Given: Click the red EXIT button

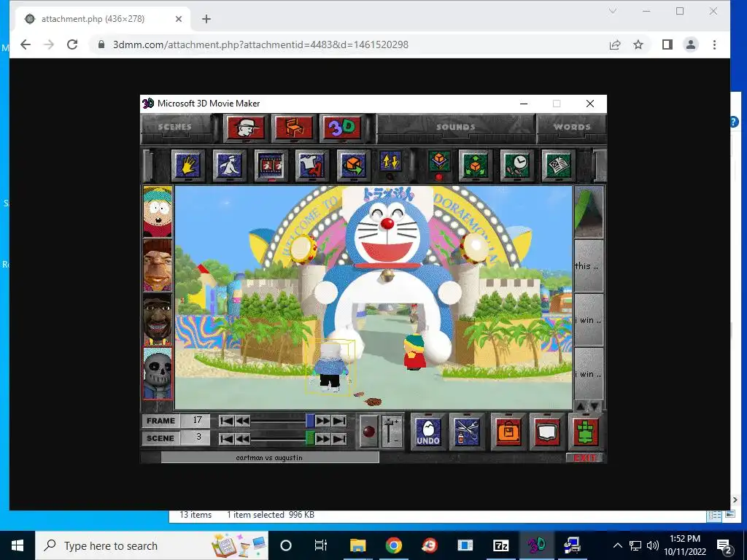Looking at the screenshot, I should coord(584,458).
